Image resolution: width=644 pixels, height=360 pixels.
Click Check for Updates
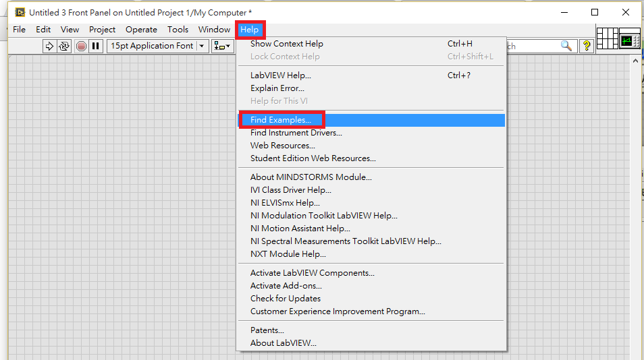pos(371,299)
